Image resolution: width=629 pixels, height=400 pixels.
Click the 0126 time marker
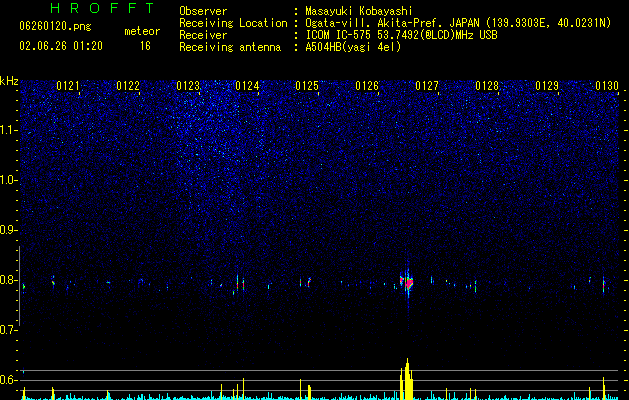[367, 86]
